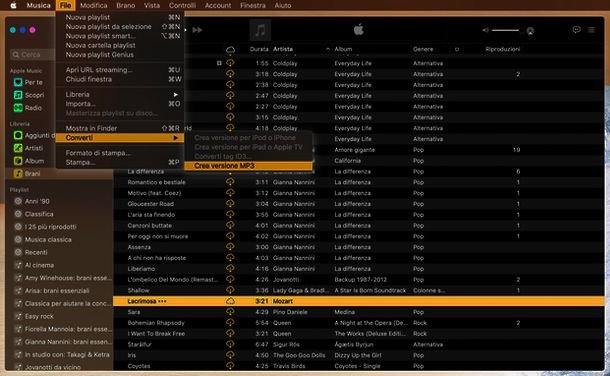The image size is (610, 376).
Task: Click the Per te sidebar icon
Action: pos(18,82)
